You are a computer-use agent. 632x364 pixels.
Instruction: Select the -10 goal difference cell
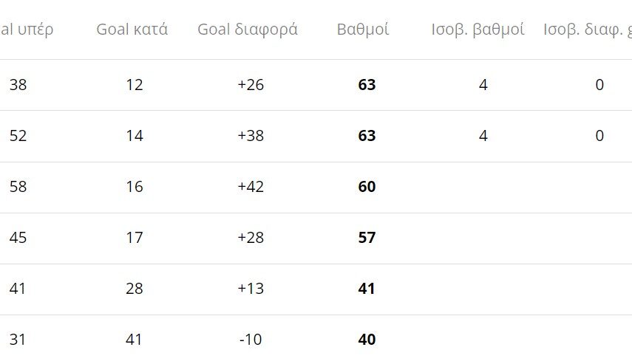pyautogui.click(x=251, y=340)
